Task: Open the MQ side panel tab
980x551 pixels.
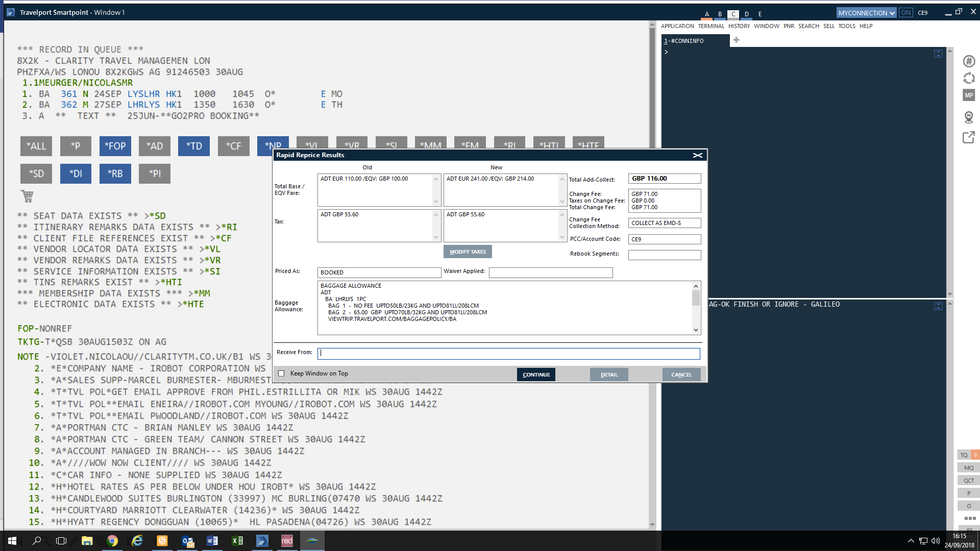Action: click(969, 468)
